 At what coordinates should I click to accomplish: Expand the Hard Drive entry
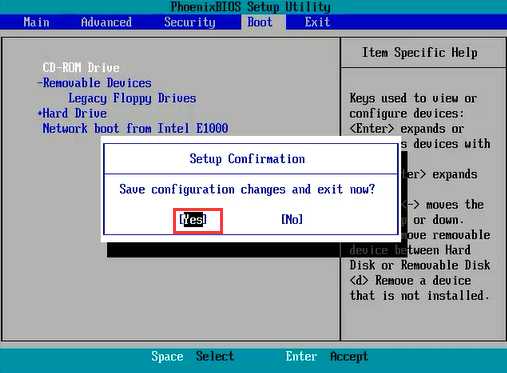73,113
